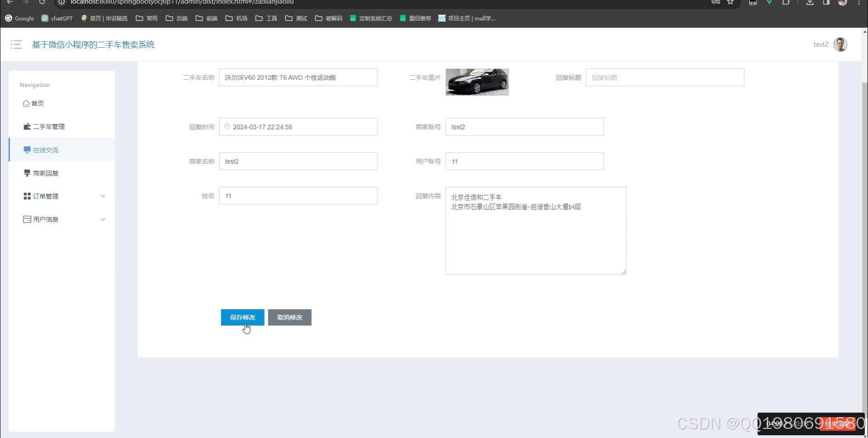Click the extensions puzzle icon
The width and height of the screenshot is (868, 438).
785,2
